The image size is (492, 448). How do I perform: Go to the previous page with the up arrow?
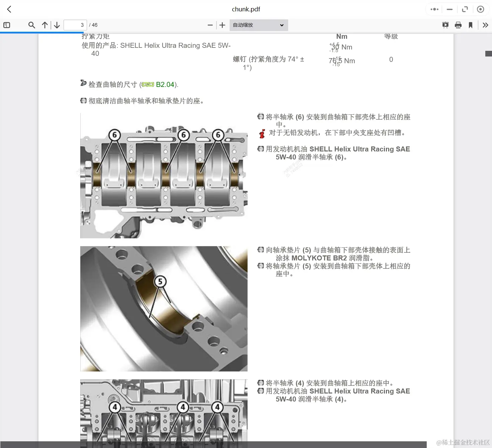click(45, 25)
